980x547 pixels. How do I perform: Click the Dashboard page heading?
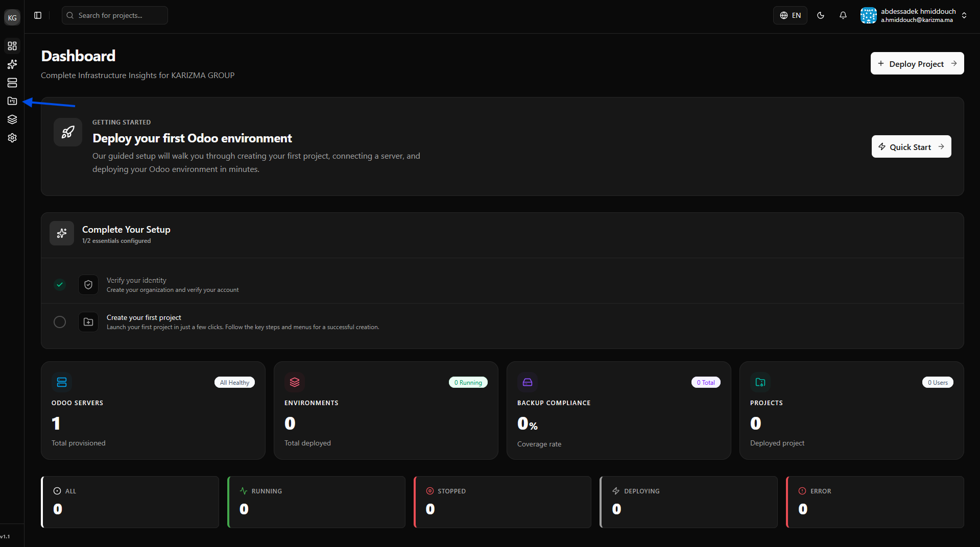pyautogui.click(x=78, y=56)
